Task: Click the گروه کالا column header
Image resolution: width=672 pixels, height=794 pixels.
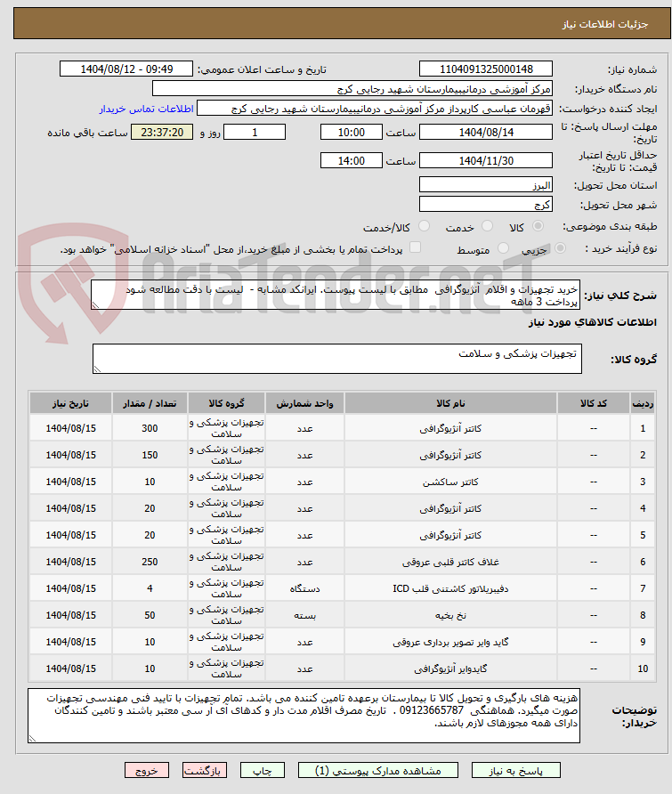Action: 226,403
